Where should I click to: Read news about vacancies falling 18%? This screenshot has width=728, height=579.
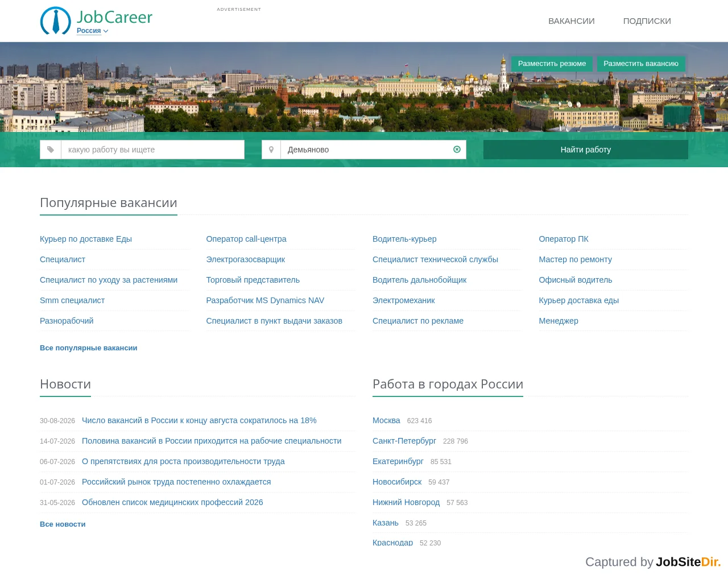[x=199, y=420]
